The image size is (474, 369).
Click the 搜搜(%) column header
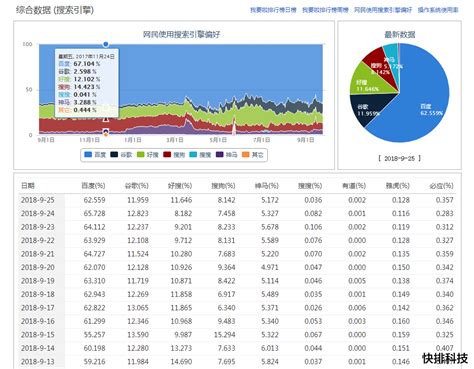point(310,186)
